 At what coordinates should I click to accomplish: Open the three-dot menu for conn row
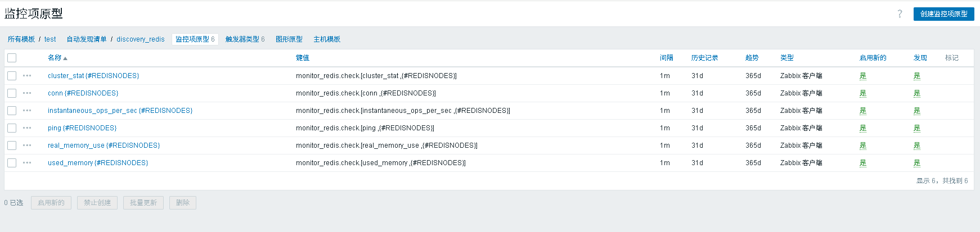[27, 93]
